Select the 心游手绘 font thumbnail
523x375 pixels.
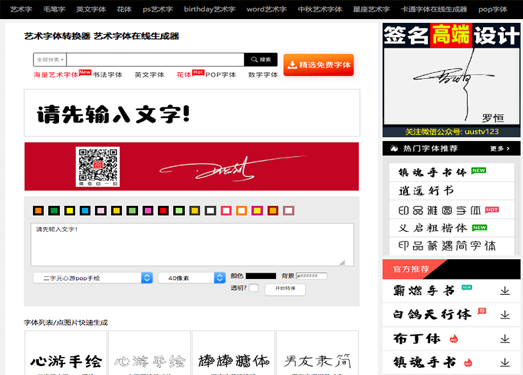66,353
